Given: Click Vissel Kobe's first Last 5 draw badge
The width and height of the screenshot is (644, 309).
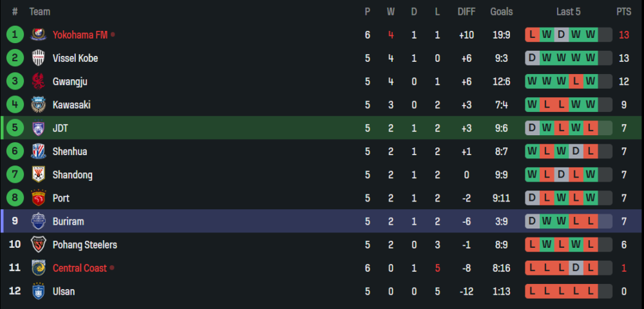Looking at the screenshot, I should (532, 58).
